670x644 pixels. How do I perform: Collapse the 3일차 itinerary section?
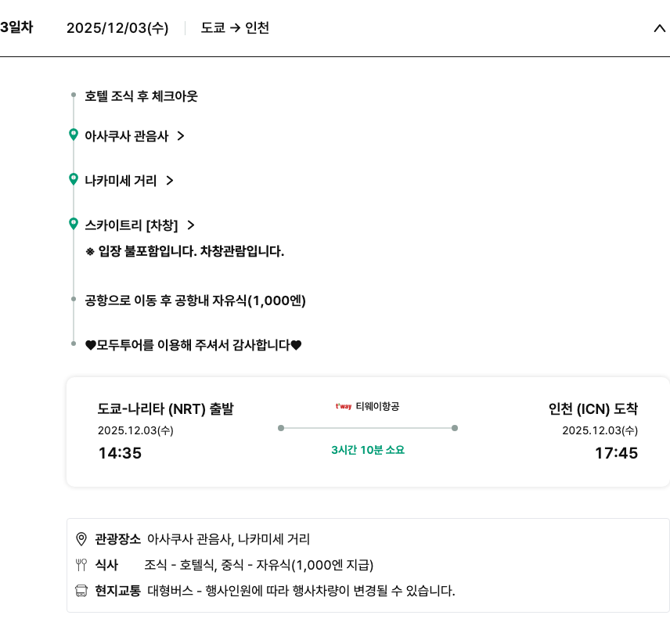click(659, 28)
